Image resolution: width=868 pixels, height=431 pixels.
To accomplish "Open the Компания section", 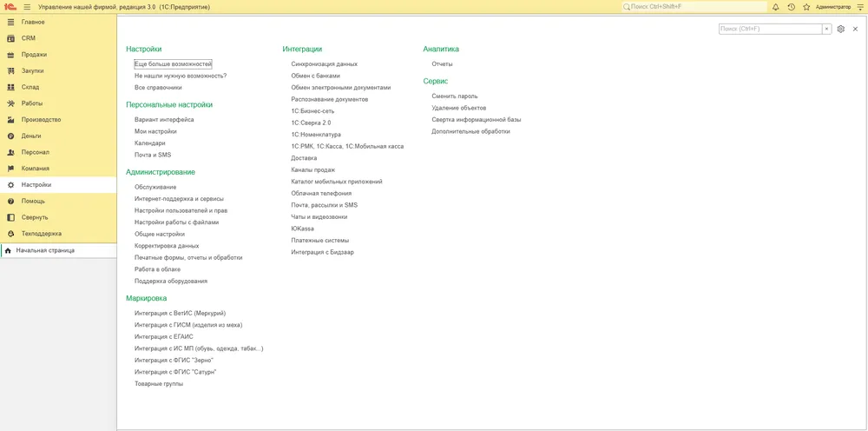I will [58, 169].
